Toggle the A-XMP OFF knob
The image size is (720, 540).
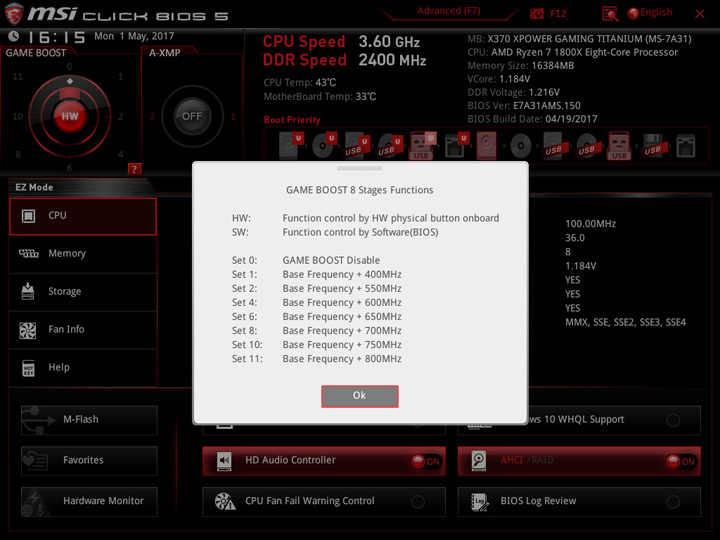(x=192, y=116)
